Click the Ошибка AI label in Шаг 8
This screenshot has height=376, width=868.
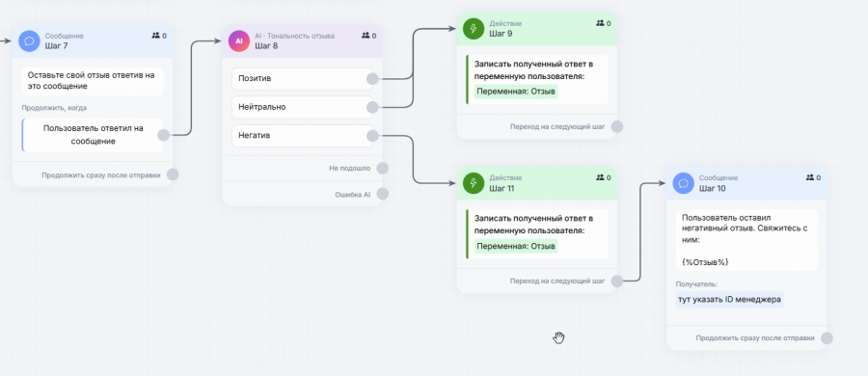tap(353, 195)
